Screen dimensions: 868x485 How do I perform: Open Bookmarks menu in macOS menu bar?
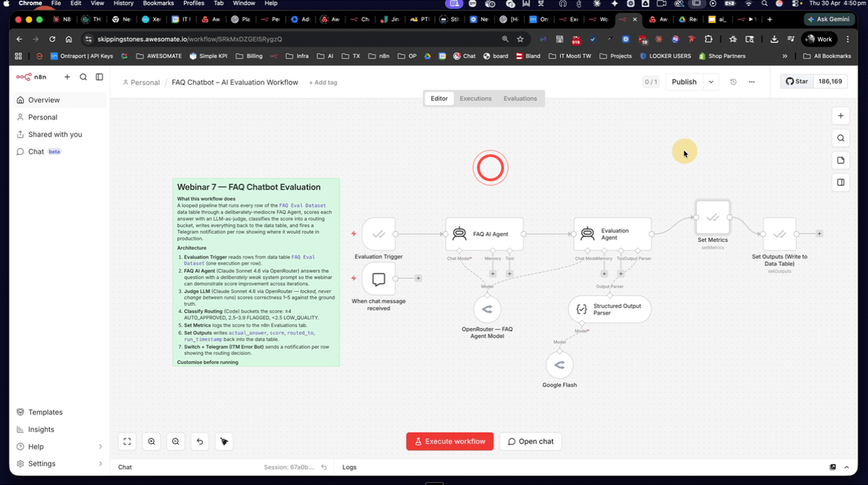(x=158, y=4)
